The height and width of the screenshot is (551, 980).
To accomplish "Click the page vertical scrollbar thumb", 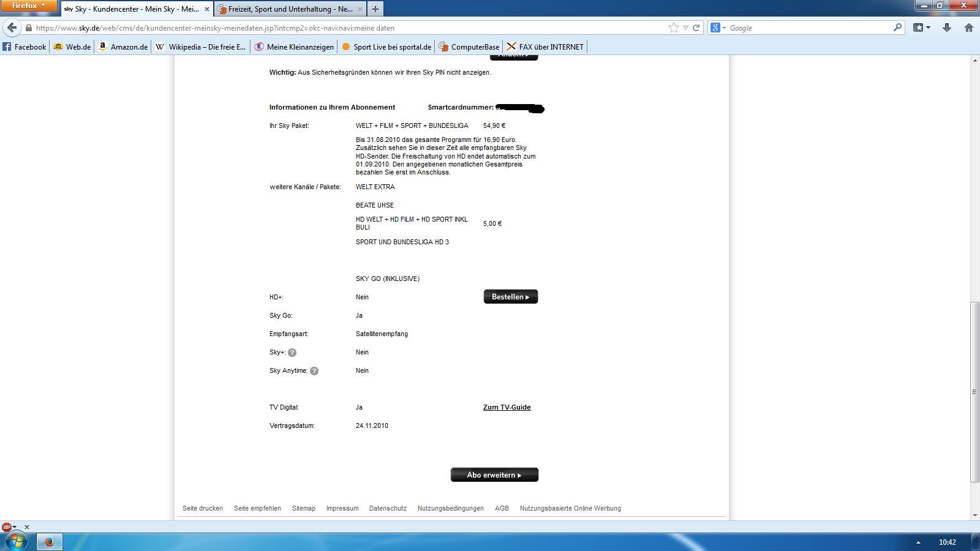I will point(974,392).
